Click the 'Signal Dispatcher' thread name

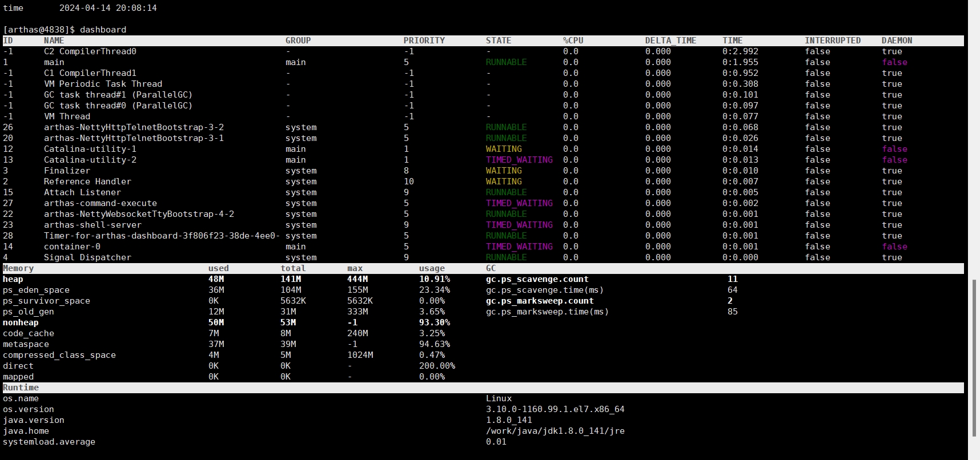(x=87, y=257)
